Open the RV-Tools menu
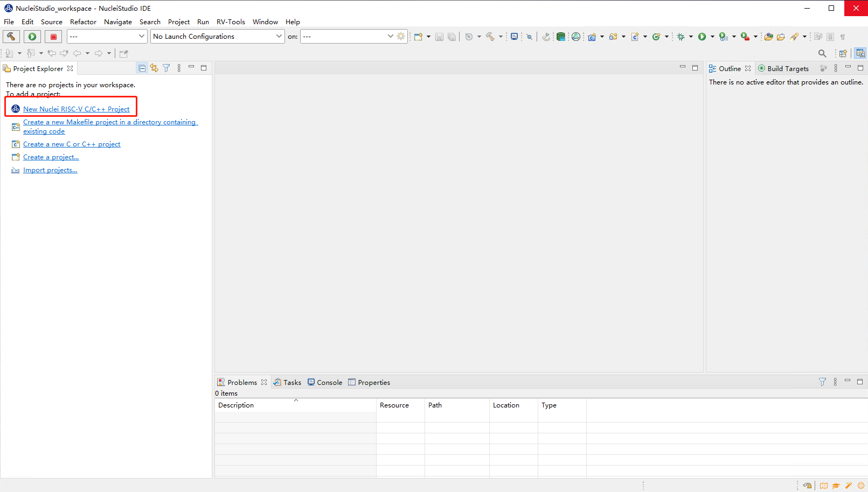 coord(231,22)
